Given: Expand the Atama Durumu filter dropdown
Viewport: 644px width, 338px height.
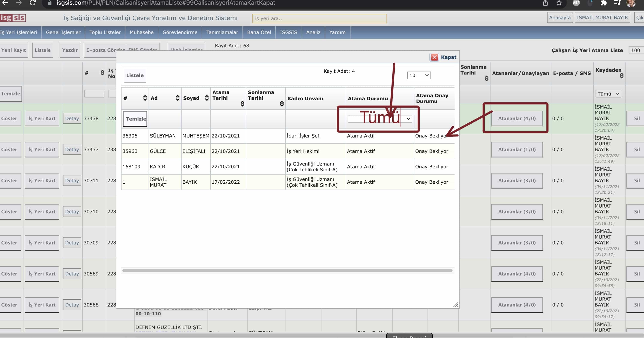Looking at the screenshot, I should pyautogui.click(x=408, y=119).
